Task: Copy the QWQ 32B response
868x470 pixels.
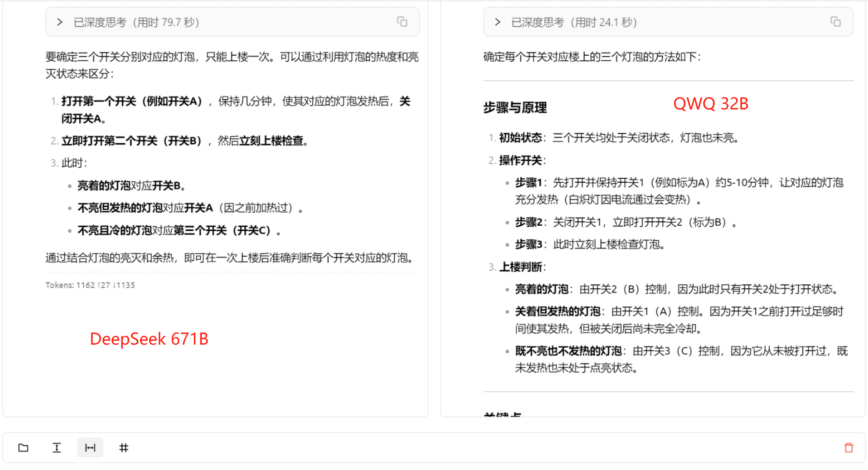Action: [836, 21]
